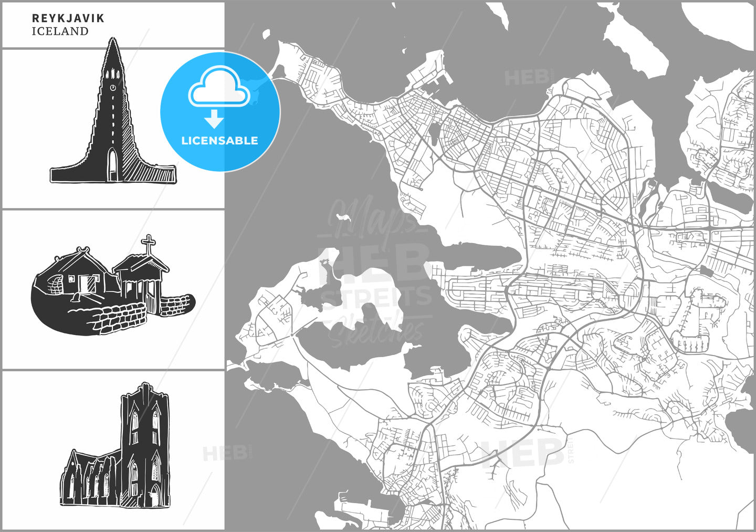Click the REYKJAVIK title text
Image resolution: width=756 pixels, height=532 pixels.
(x=68, y=18)
